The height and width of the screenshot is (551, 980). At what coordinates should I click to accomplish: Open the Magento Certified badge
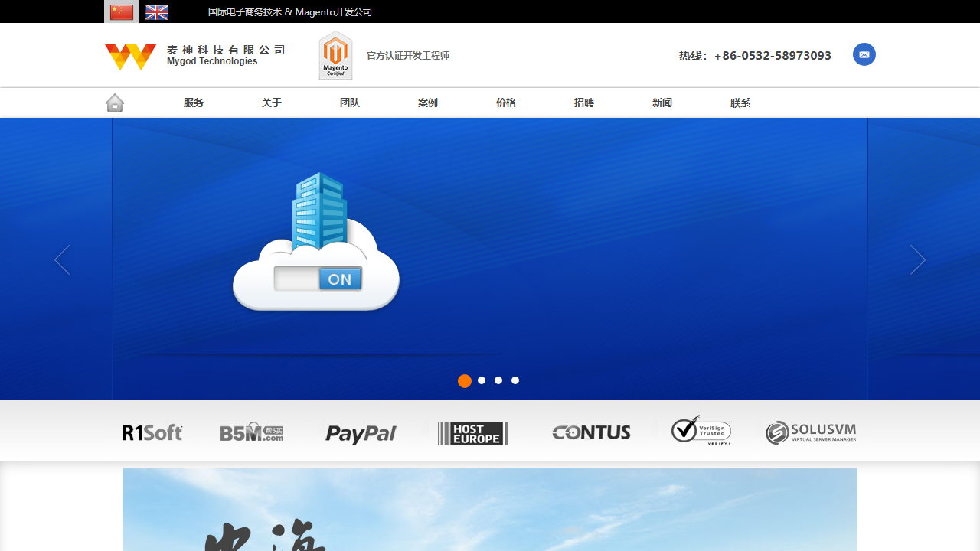[335, 56]
